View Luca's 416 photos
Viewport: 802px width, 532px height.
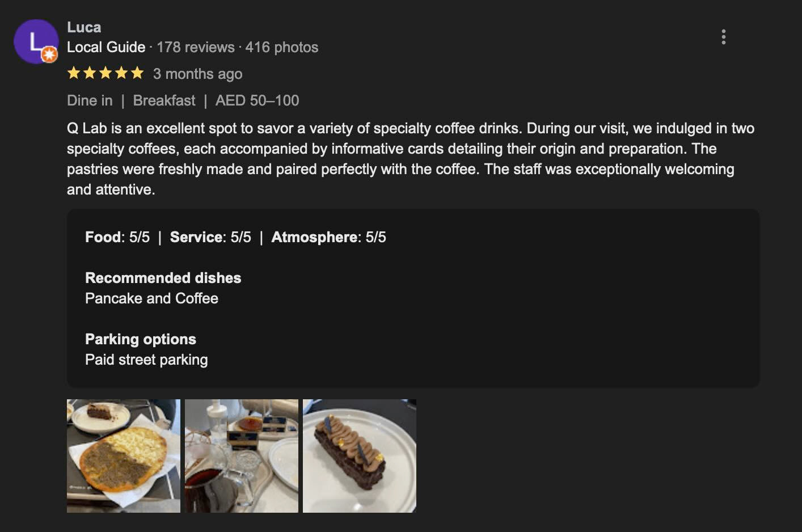(x=282, y=47)
